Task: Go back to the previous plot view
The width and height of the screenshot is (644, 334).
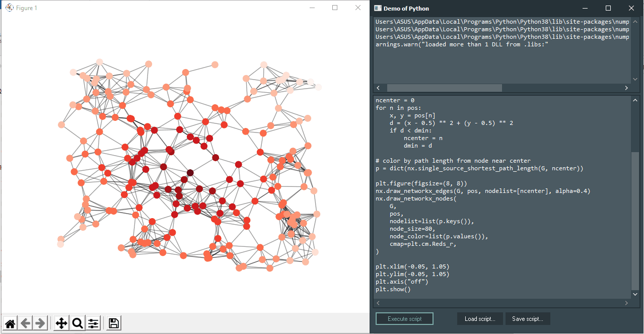Action: pos(26,323)
